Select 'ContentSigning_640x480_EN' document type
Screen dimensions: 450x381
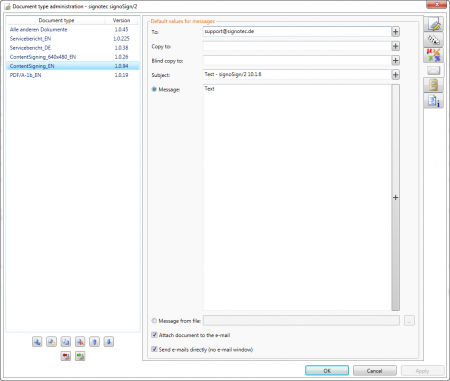tap(73, 57)
